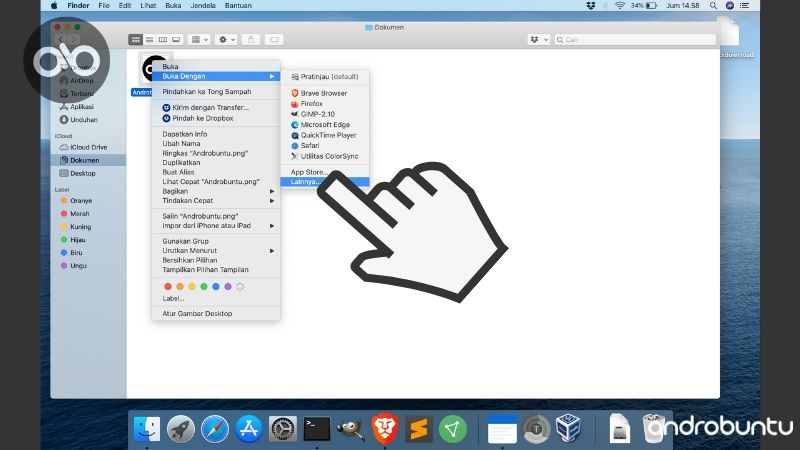Apply green tag in context menu
The image size is (800, 450).
pos(204,287)
